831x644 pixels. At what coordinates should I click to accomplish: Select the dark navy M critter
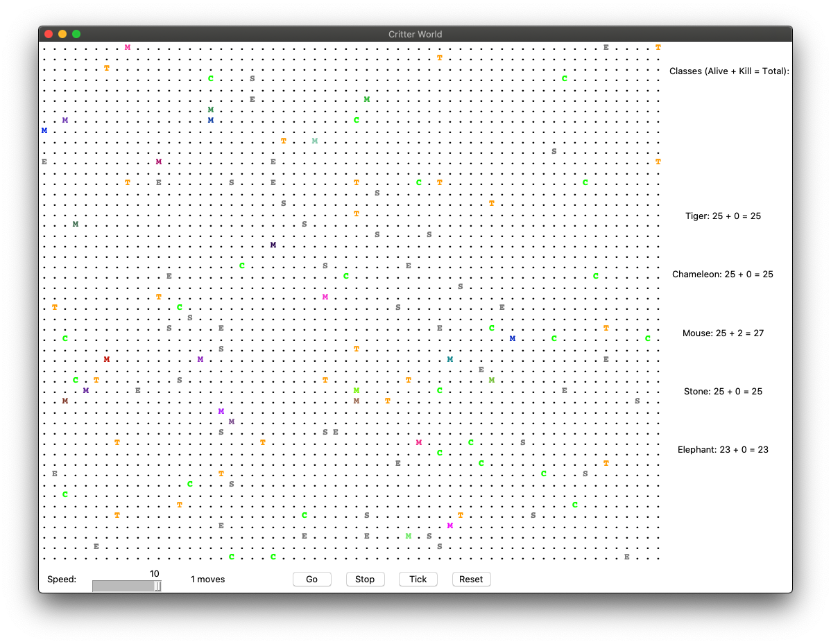pos(273,245)
